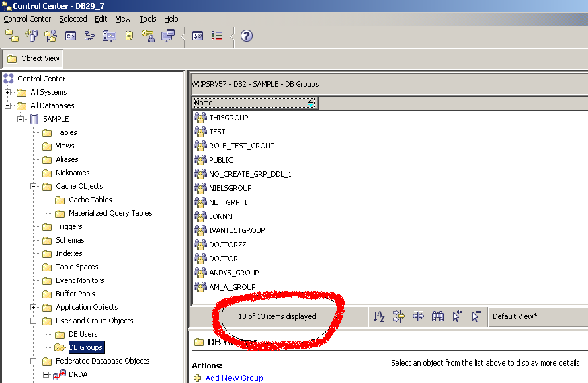Screen dimensions: 588x383
Task: Click the SAMPLE database cylinder icon
Action: pos(34,119)
